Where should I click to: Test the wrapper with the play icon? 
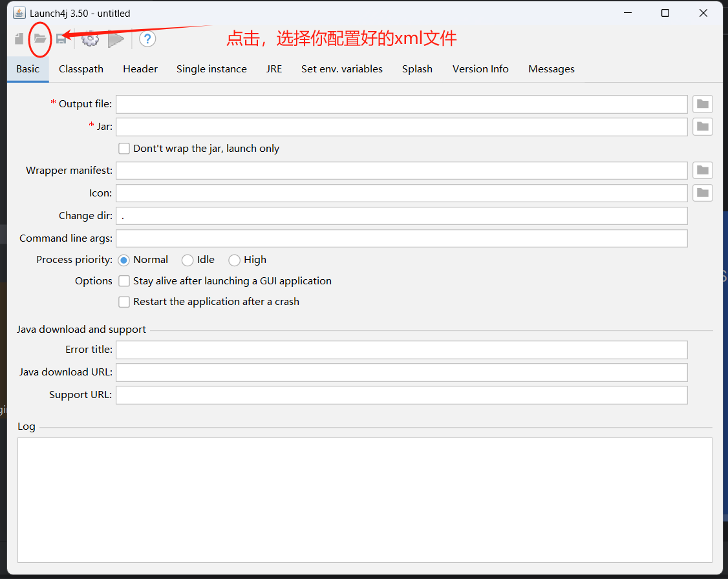tap(116, 39)
